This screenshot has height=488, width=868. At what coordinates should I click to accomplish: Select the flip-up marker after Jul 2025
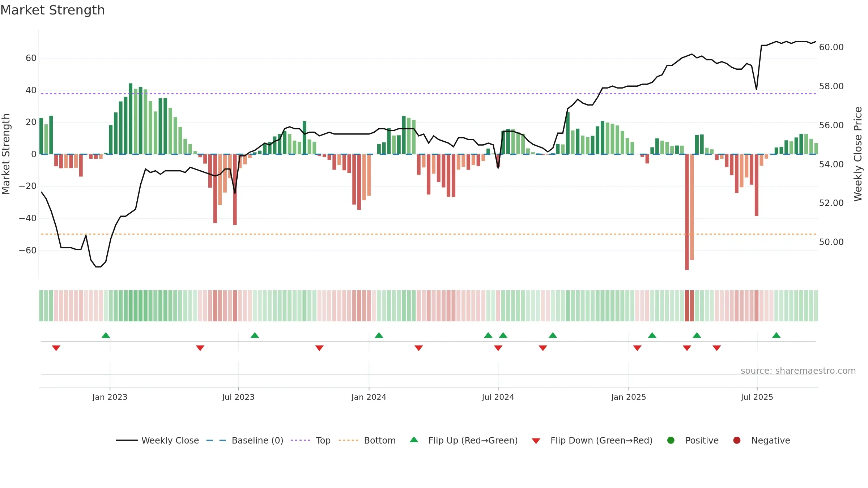776,335
